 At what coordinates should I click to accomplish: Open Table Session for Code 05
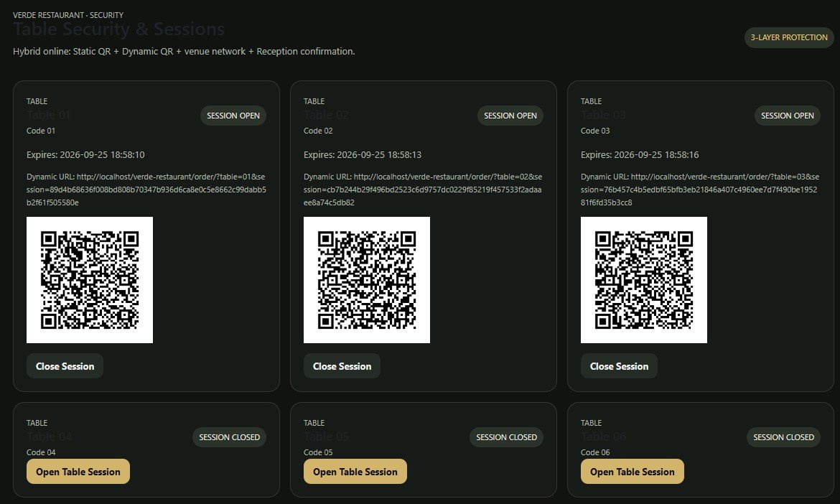pyautogui.click(x=355, y=471)
